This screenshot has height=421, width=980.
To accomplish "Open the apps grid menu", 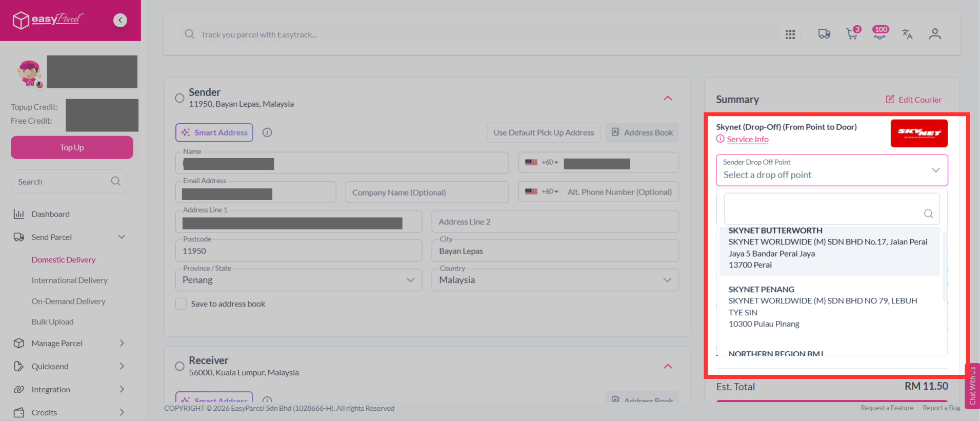I will (x=790, y=34).
